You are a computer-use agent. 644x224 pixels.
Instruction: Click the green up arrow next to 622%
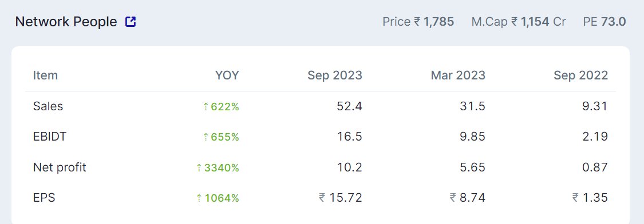pos(206,107)
